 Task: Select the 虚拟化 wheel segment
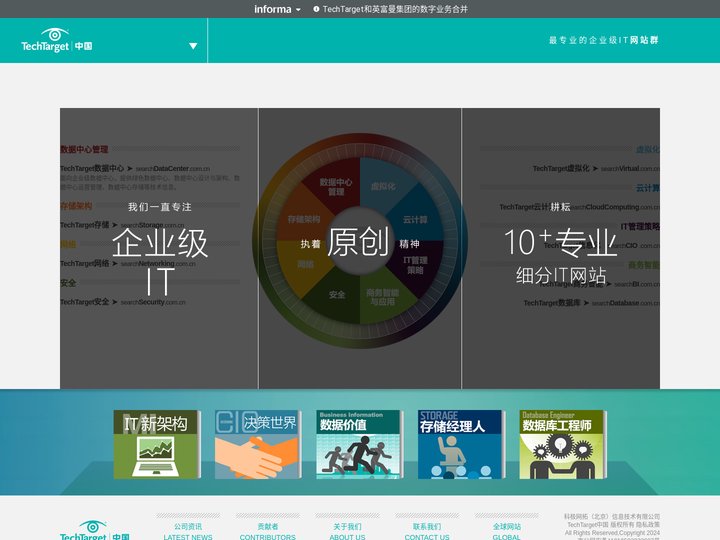383,186
